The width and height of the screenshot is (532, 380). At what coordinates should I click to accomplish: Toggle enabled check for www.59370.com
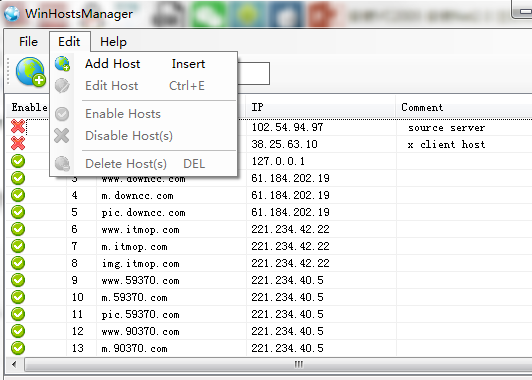(x=18, y=280)
